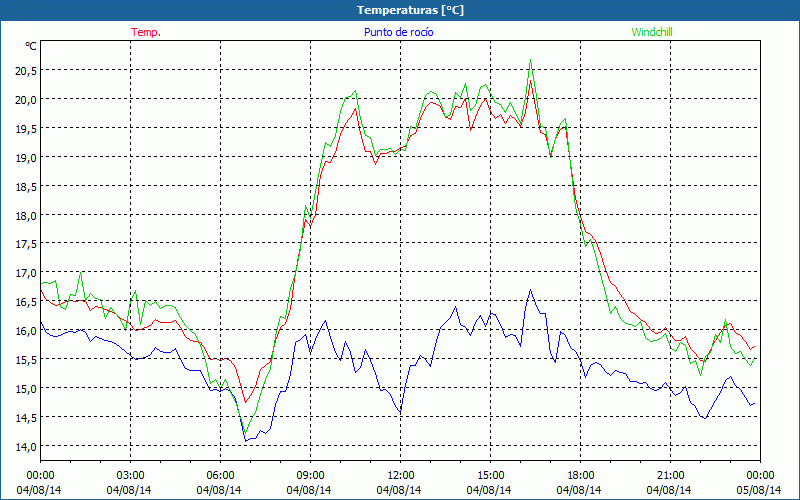Image resolution: width=800 pixels, height=500 pixels.
Task: Click the 03:00 time axis label
Action: 131,476
